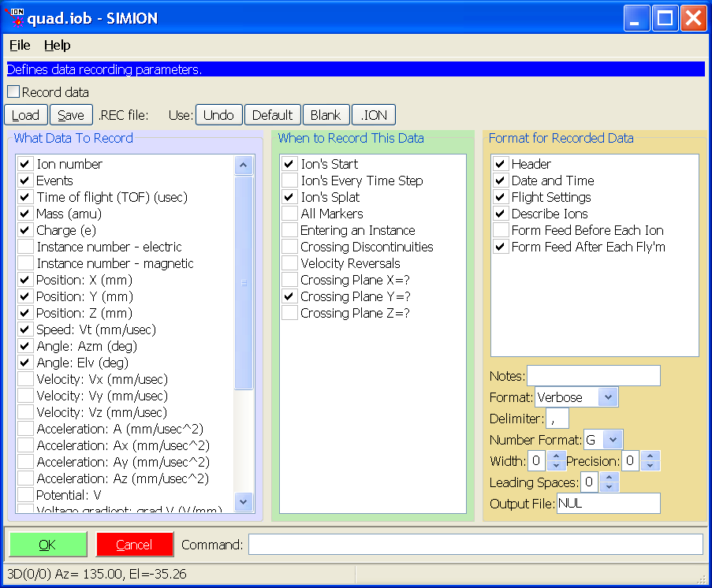Toggle Date and Time checkbox

[501, 180]
